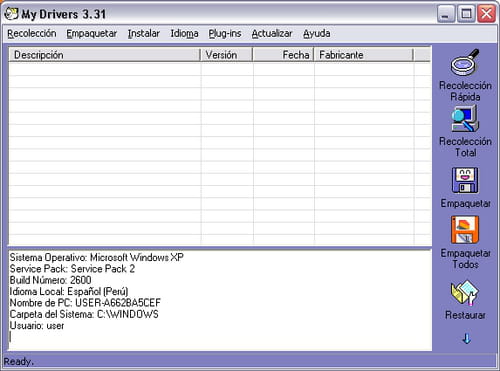Open the Idioma menu

(x=184, y=33)
